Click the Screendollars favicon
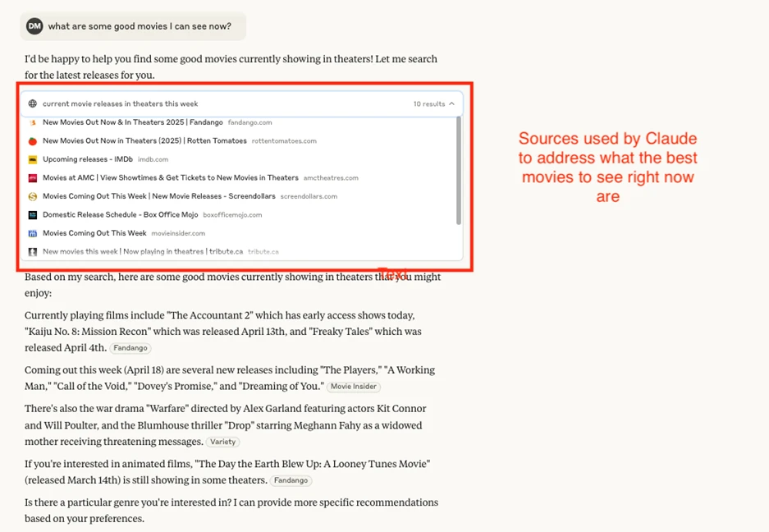The height and width of the screenshot is (532, 769). 32,196
